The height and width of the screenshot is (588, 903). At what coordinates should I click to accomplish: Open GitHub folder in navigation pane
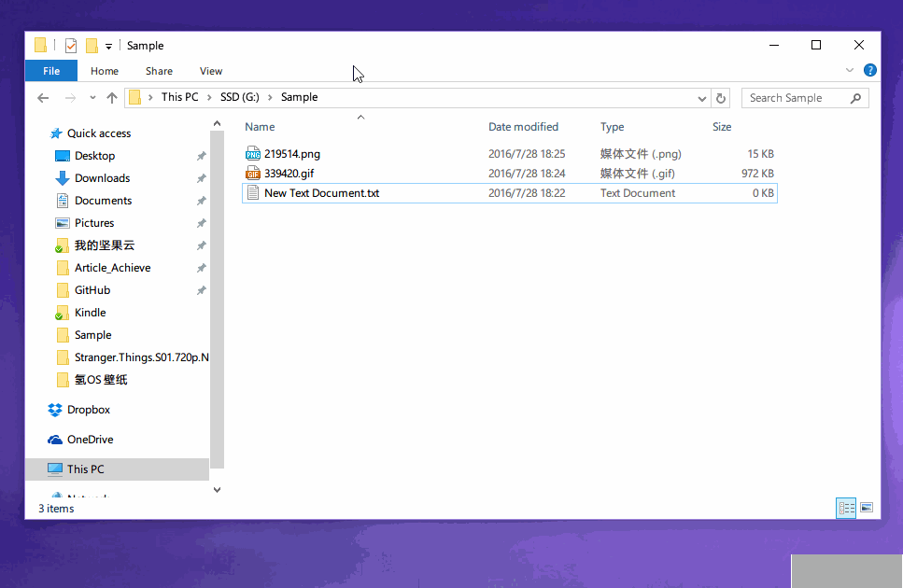point(92,290)
